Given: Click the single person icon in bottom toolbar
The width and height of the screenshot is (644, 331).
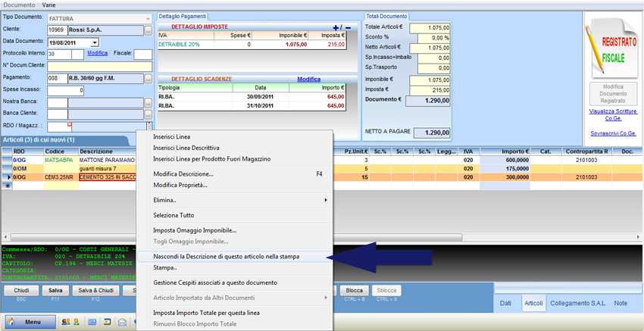Looking at the screenshot, I should coord(76,322).
